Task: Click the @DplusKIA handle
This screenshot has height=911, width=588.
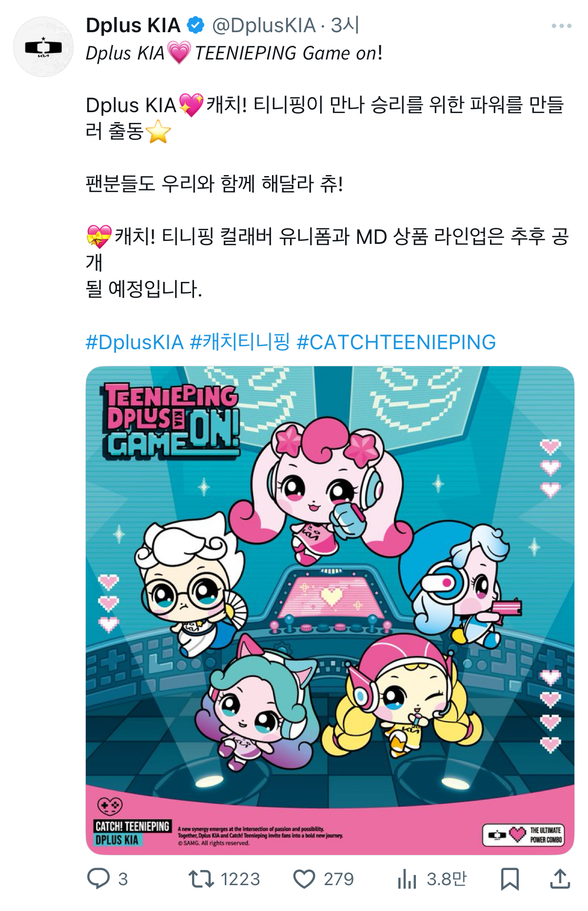Action: pyautogui.click(x=264, y=25)
